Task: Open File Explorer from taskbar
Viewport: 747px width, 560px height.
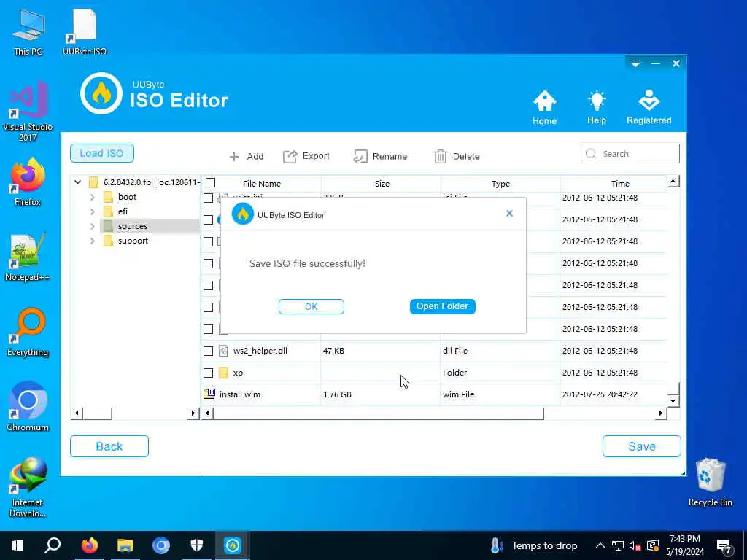Action: 125,545
